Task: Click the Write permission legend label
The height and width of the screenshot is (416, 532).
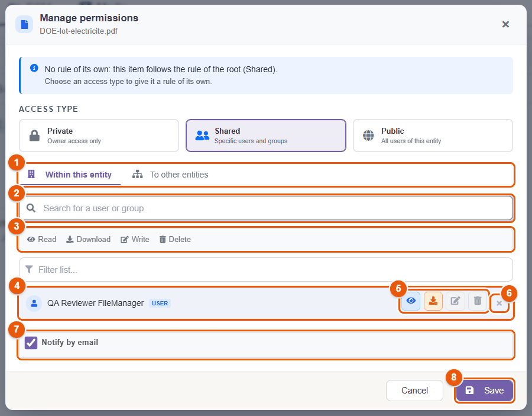Action: point(135,240)
